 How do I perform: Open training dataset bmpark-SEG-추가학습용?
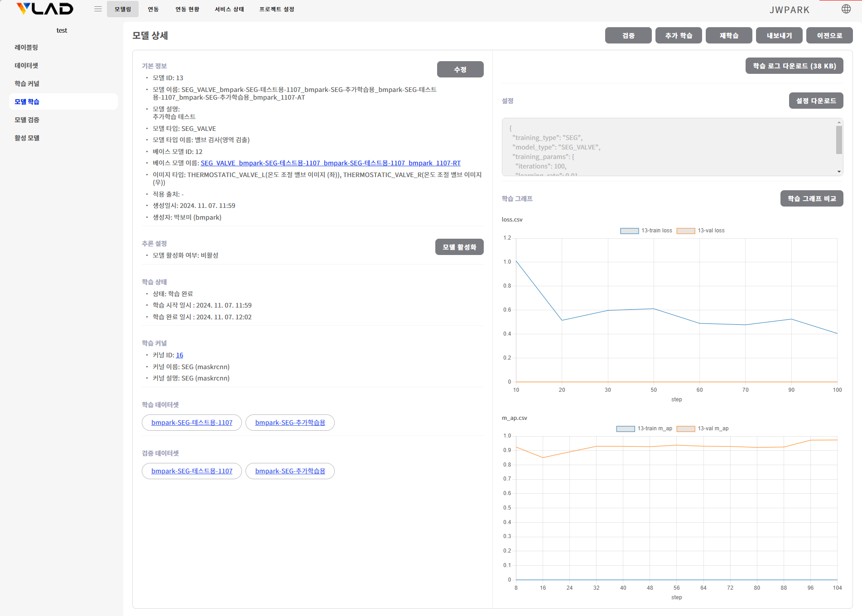tap(290, 423)
